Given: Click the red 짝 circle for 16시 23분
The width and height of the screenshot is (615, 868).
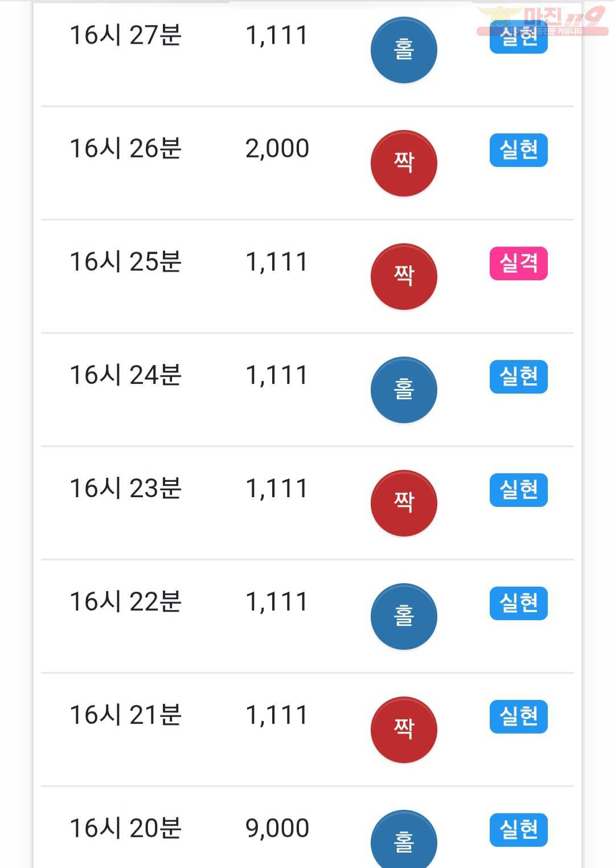Looking at the screenshot, I should (404, 503).
